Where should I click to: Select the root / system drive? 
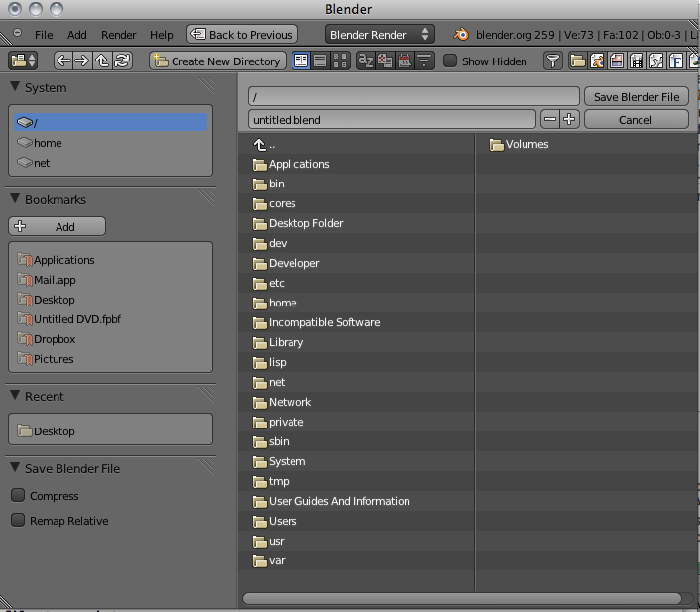click(110, 122)
